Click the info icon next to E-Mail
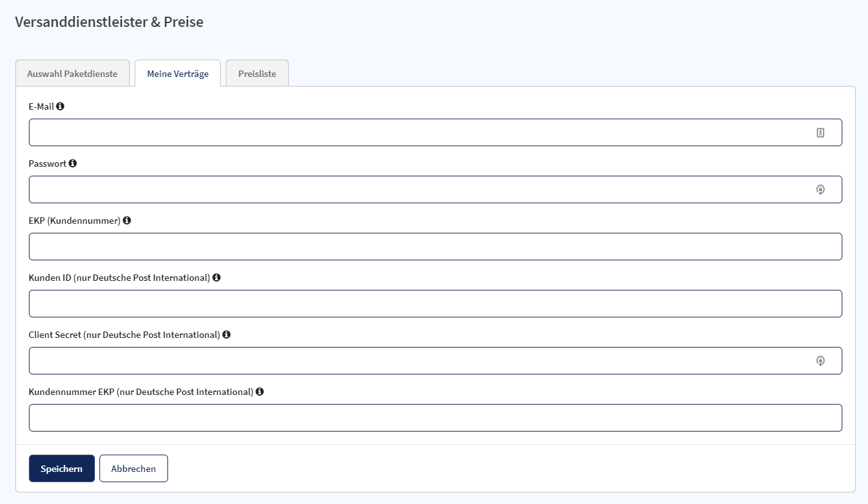 (x=60, y=106)
